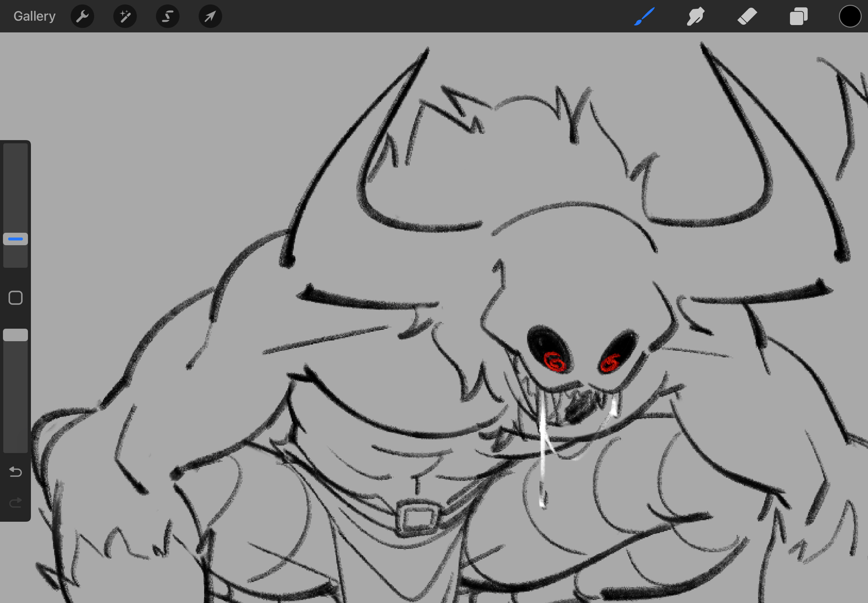This screenshot has height=603, width=868.
Task: Click the creature's right red eye
Action: tap(610, 362)
